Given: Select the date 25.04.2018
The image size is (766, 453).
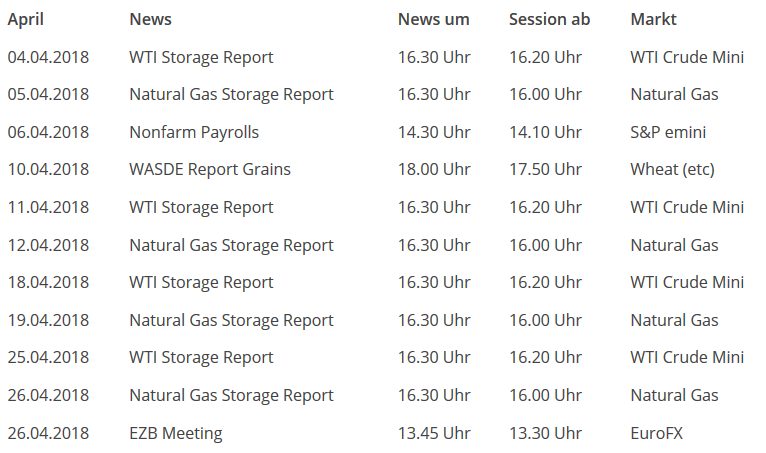Looking at the screenshot, I should pyautogui.click(x=48, y=357).
